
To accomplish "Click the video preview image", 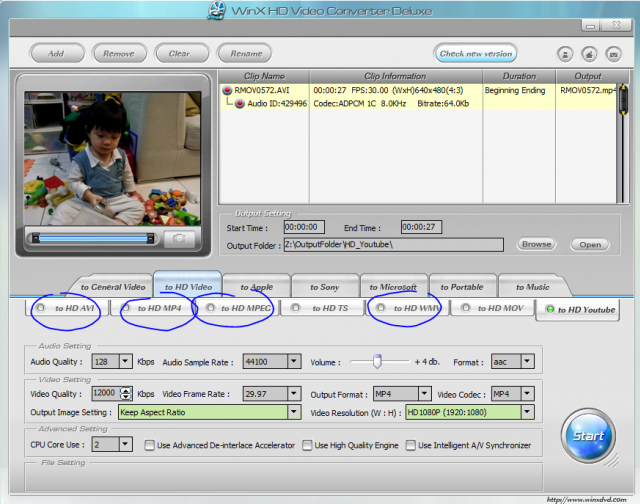I will [x=112, y=158].
